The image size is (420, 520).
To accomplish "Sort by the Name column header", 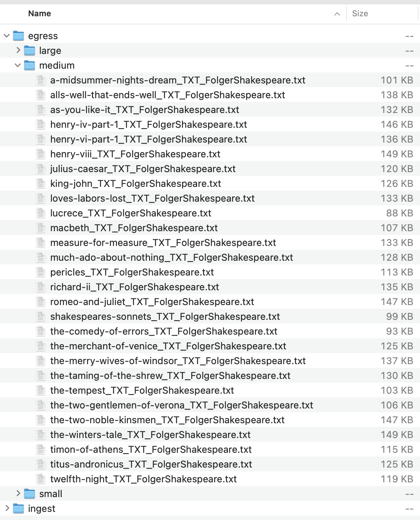I will 39,14.
